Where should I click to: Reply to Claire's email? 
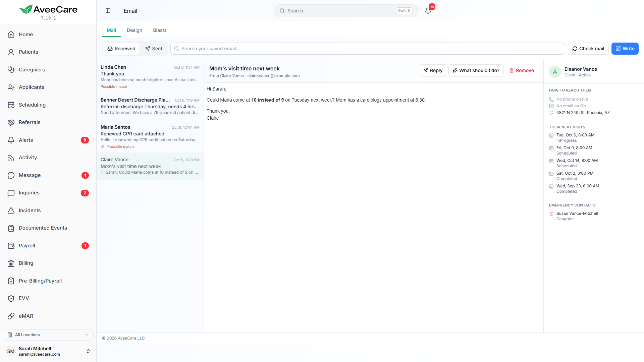pyautogui.click(x=433, y=70)
